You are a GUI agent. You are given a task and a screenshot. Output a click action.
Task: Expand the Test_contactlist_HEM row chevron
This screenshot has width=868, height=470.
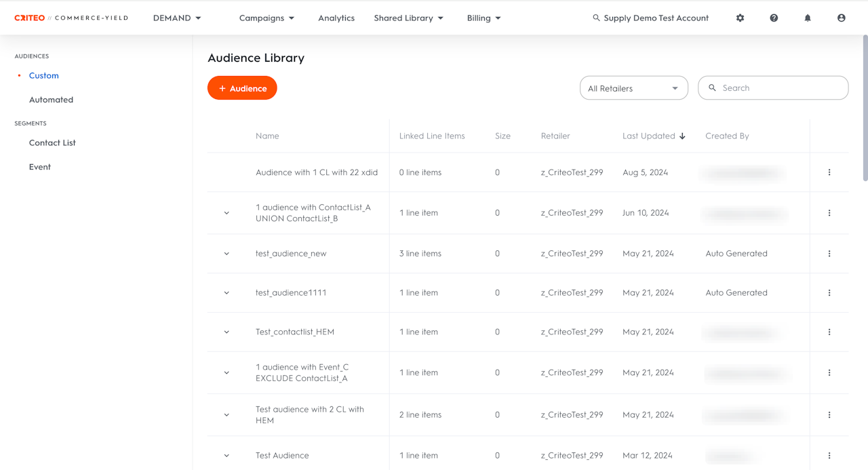tap(226, 332)
